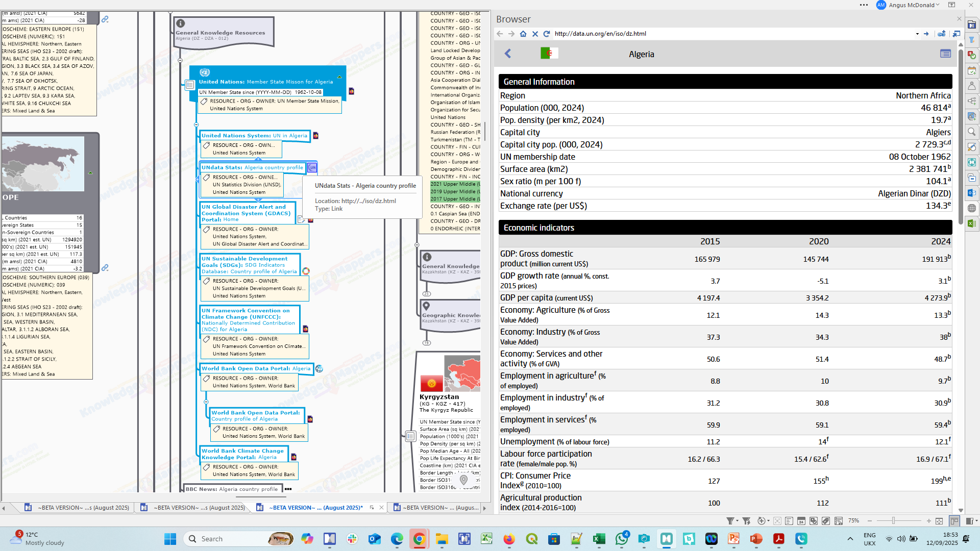The width and height of the screenshot is (980, 551).
Task: Click the browser URL address field
Action: pos(733,34)
